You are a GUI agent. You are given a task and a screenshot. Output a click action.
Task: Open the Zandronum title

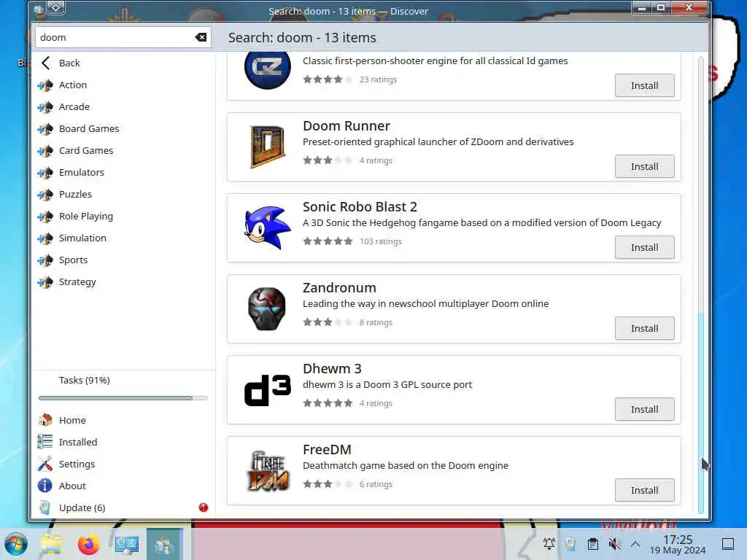click(339, 287)
